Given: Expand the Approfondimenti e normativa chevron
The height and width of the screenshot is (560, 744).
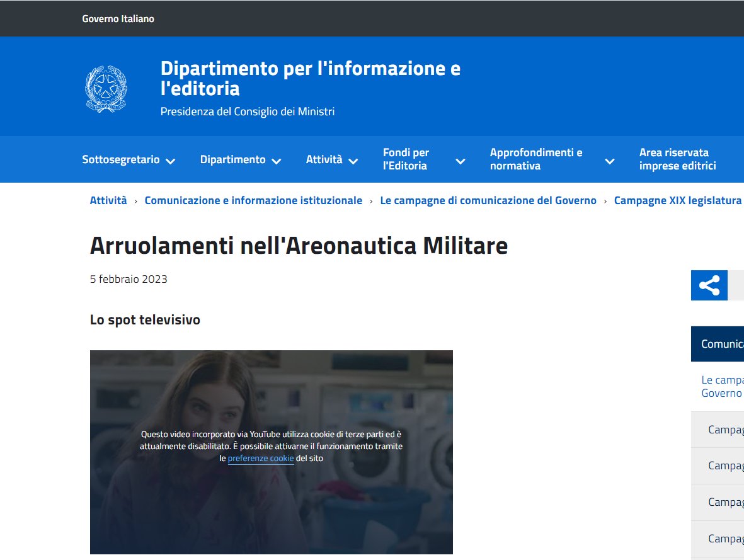Looking at the screenshot, I should click(x=610, y=161).
